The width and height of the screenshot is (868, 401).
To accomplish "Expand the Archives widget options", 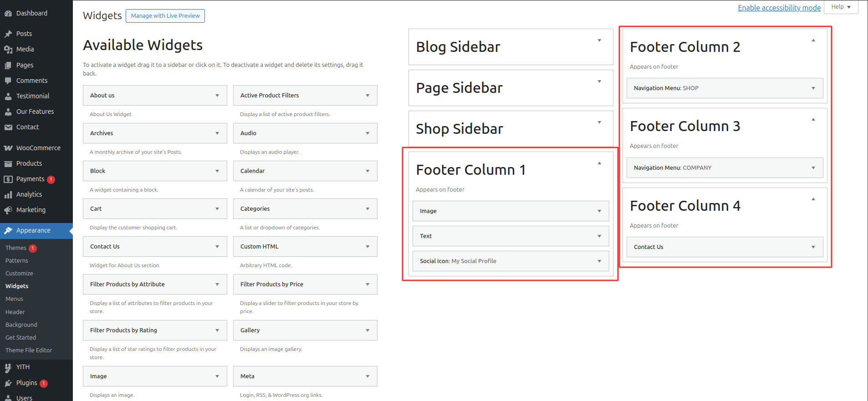I will tap(217, 133).
